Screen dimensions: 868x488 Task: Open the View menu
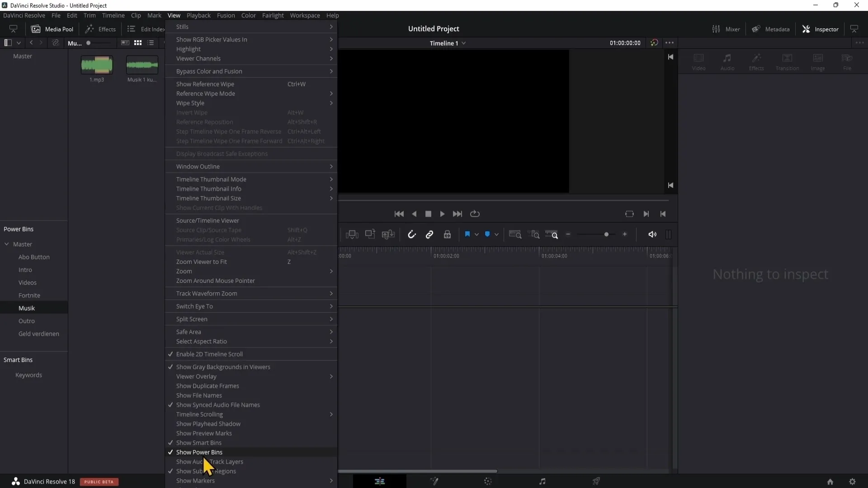[174, 15]
